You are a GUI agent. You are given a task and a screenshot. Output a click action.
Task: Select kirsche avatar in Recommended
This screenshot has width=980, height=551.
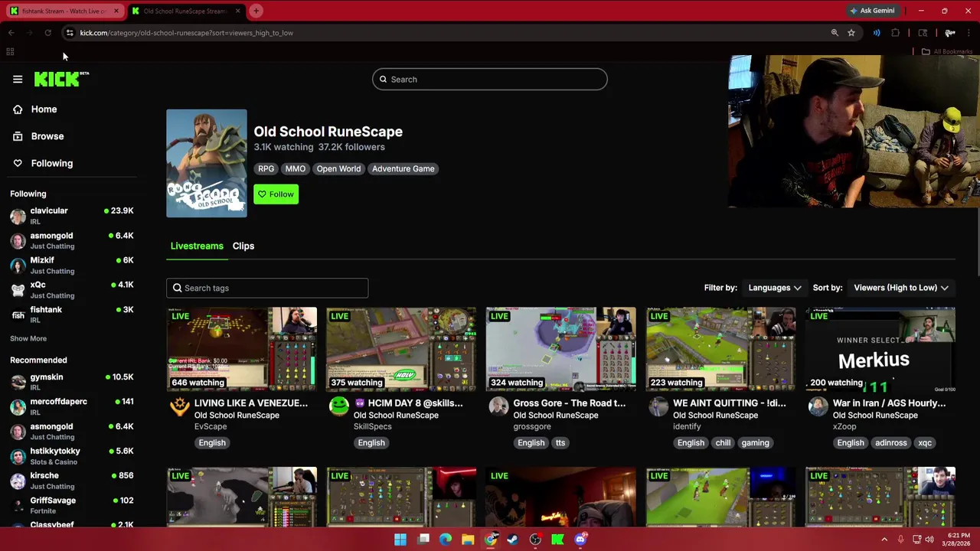click(x=18, y=481)
